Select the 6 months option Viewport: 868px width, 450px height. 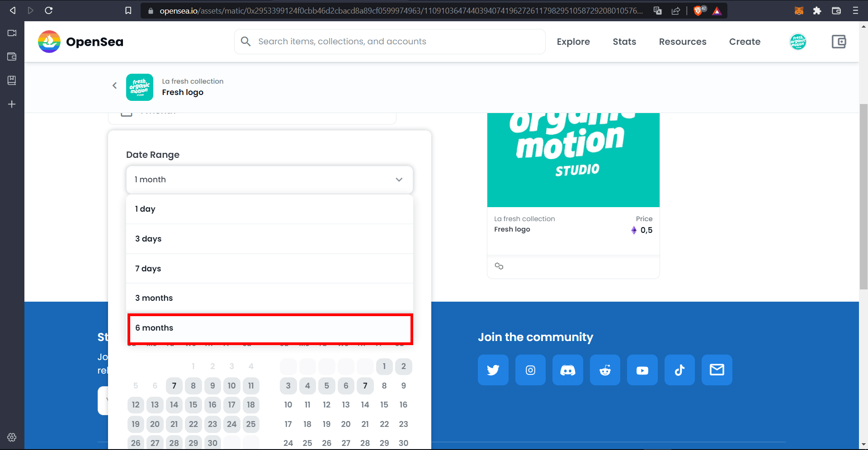[x=270, y=328]
